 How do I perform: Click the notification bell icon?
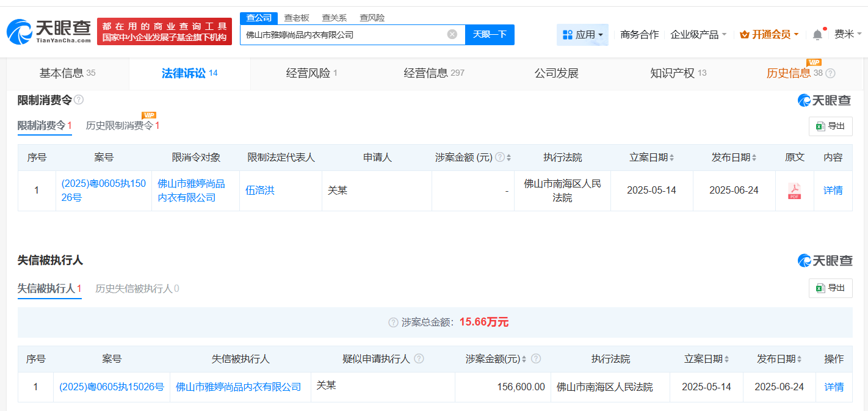[x=817, y=34]
